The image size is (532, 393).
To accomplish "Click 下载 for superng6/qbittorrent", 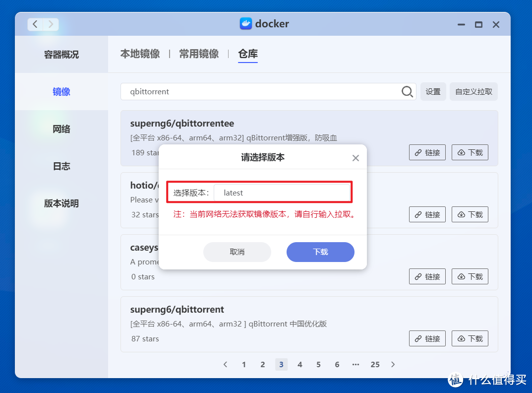I will [470, 338].
